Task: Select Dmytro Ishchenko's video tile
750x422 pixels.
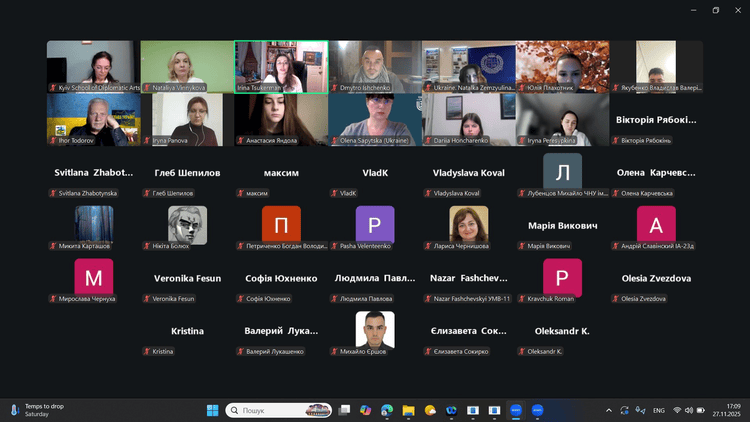Action: tap(375, 65)
